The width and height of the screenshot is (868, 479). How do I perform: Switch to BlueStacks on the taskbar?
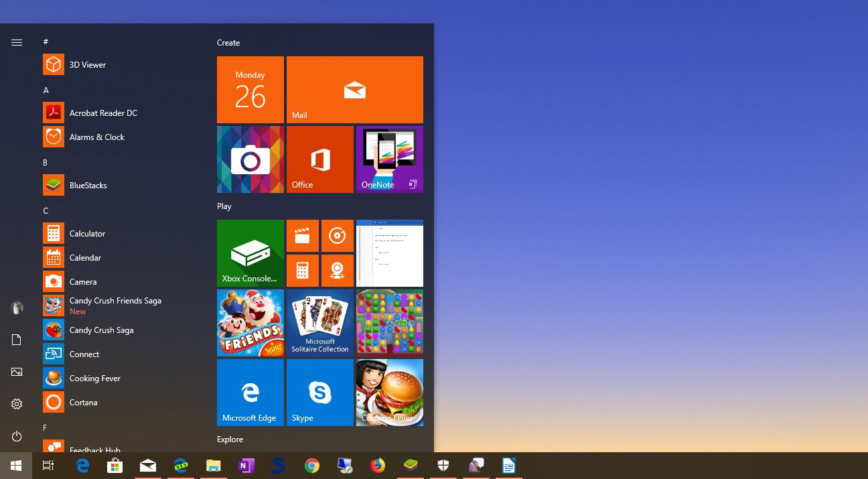[411, 466]
